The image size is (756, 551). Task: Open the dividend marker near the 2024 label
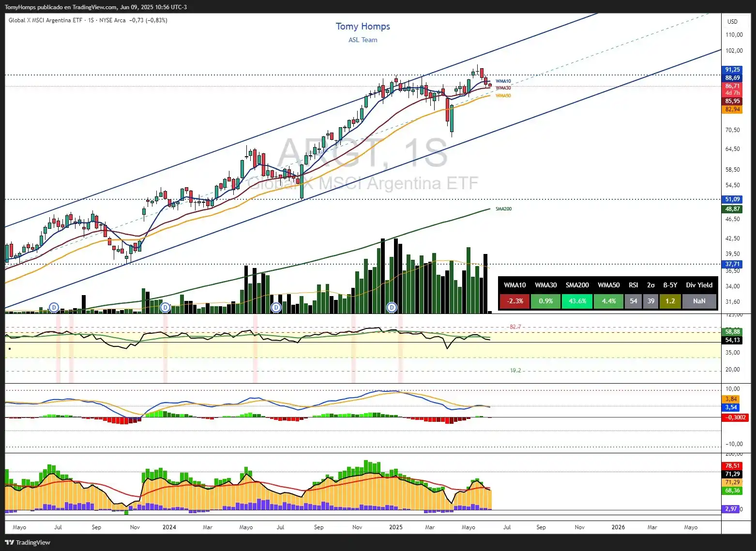pos(165,307)
